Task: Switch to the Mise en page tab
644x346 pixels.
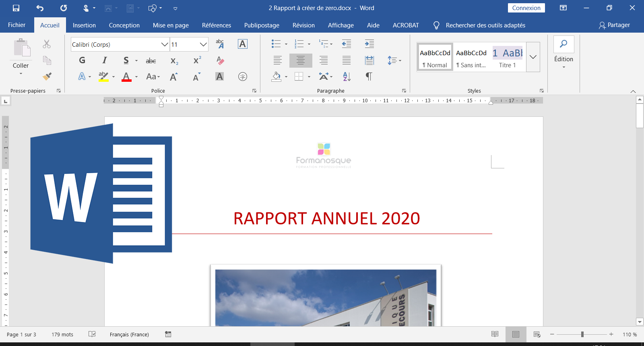Action: (x=171, y=25)
